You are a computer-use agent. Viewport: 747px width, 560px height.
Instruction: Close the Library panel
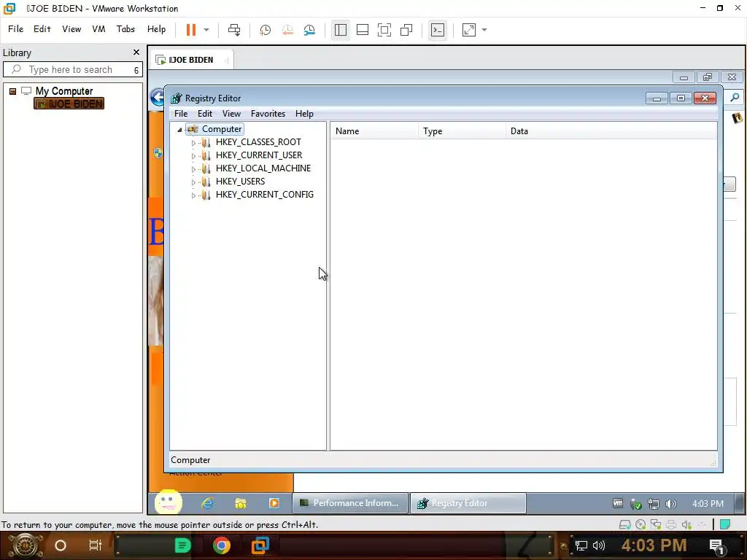[136, 52]
